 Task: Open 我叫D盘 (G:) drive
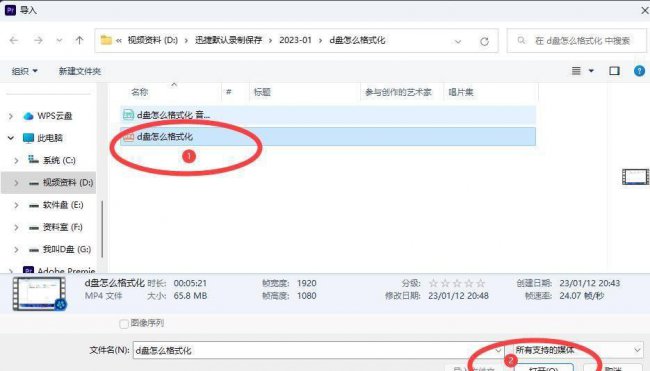[67, 249]
